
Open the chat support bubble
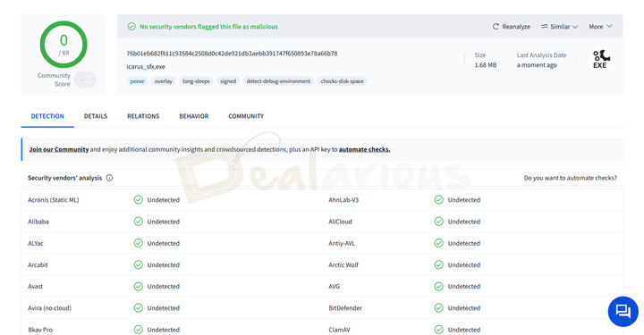click(x=623, y=311)
